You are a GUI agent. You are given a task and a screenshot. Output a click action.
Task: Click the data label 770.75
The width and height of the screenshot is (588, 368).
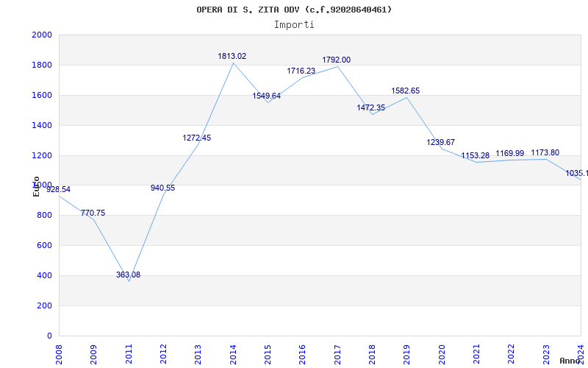[x=93, y=213]
